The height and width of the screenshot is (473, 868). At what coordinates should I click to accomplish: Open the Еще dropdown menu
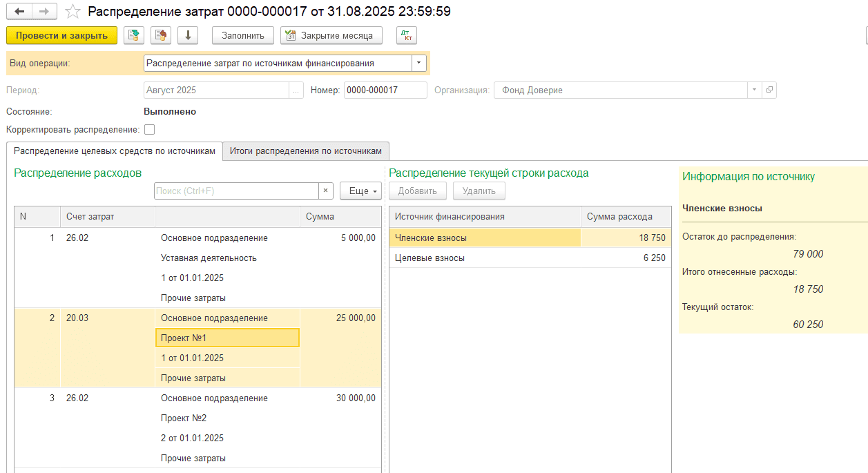point(360,191)
